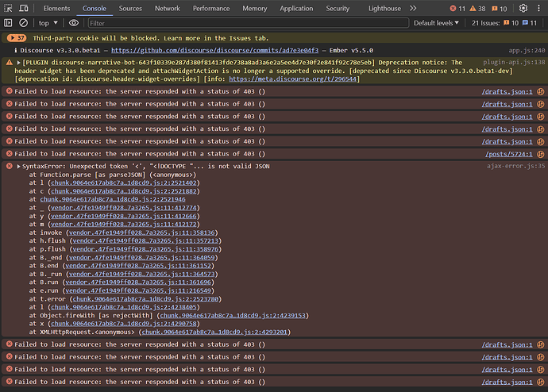
Task: Open vendor link ending js:11:412172
Action: click(x=124, y=225)
